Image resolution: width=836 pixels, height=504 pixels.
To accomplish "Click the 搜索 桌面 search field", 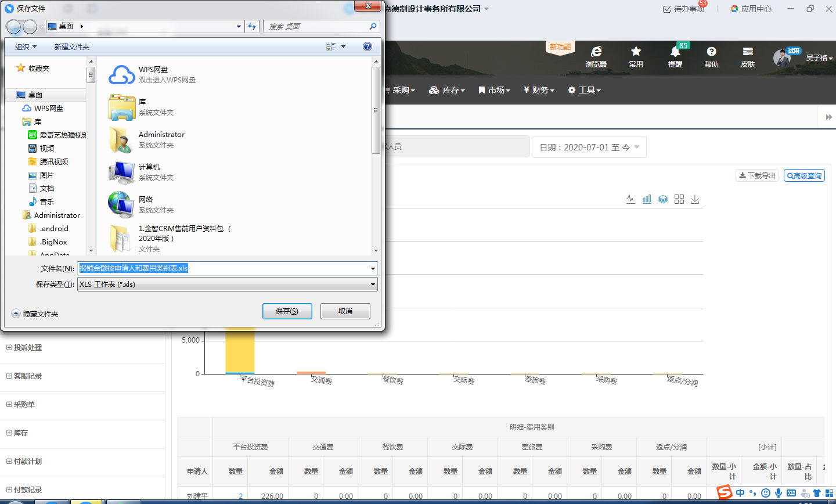I will pos(316,26).
